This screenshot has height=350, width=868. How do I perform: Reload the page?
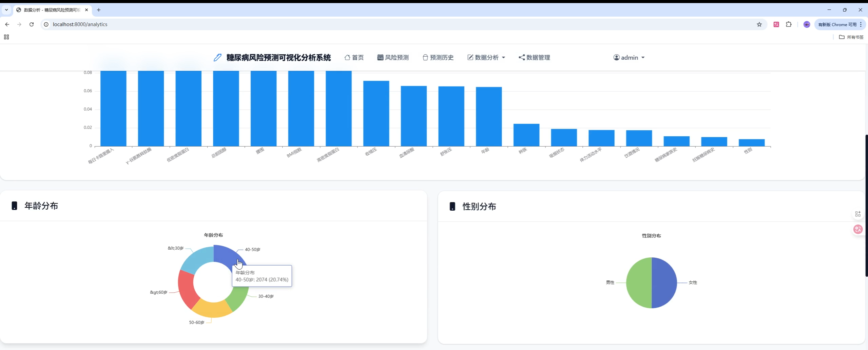click(x=31, y=24)
